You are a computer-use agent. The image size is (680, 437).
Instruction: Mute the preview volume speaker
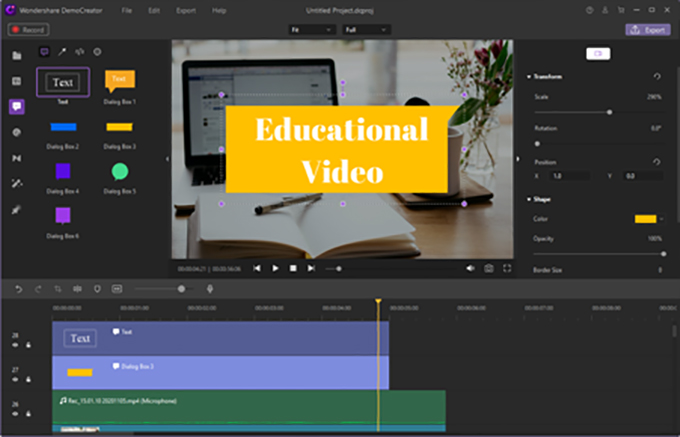(470, 268)
